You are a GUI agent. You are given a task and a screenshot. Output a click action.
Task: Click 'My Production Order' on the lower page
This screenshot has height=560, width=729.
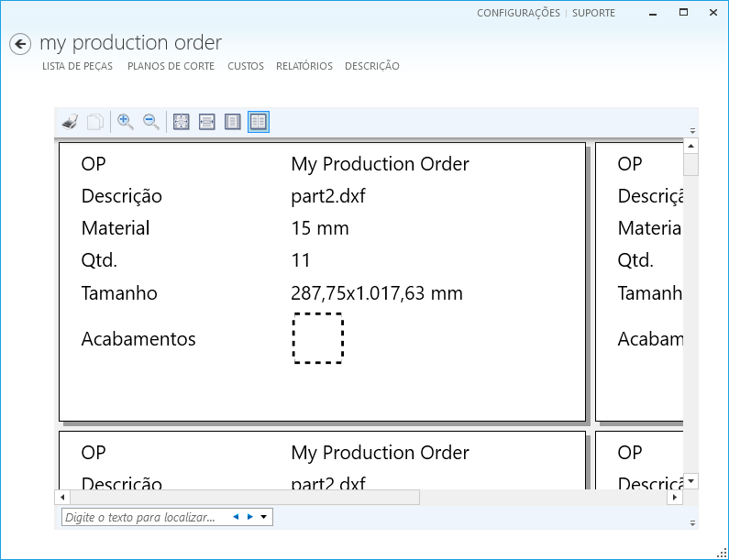[x=380, y=453]
